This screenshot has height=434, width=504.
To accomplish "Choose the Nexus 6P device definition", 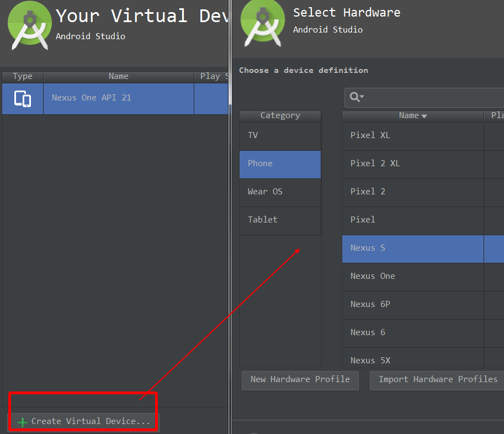I will pos(423,305).
